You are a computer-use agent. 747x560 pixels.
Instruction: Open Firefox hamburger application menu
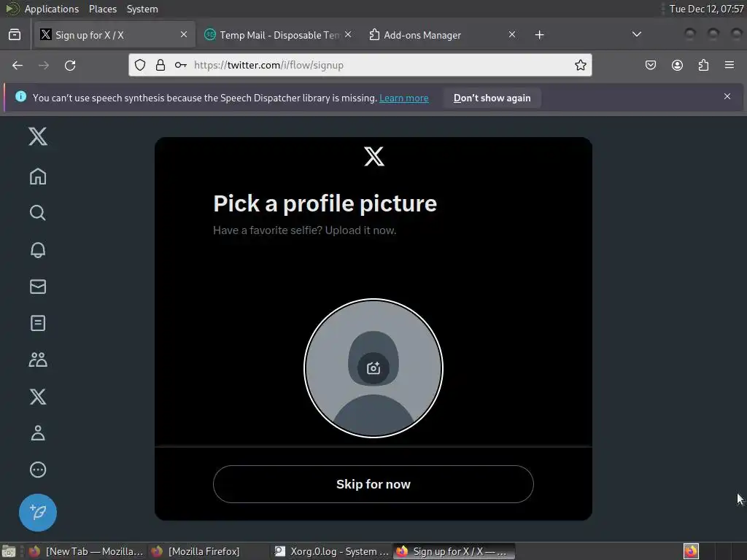tap(729, 65)
